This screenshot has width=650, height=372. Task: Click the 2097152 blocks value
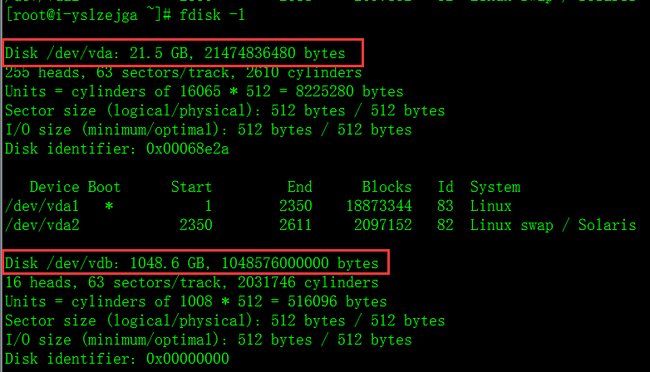[x=383, y=225]
